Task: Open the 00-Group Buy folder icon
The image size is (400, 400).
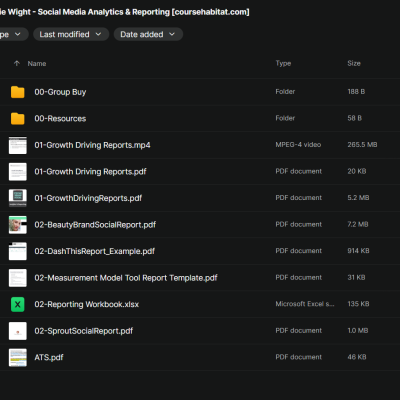Action: (18, 92)
